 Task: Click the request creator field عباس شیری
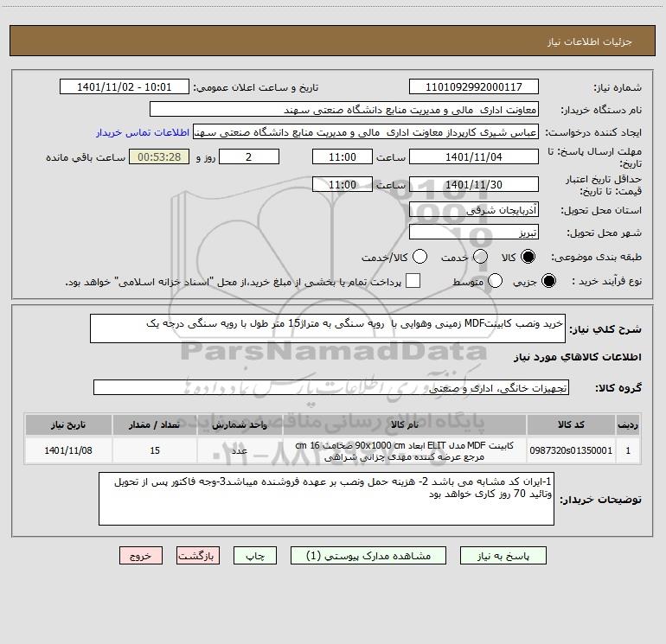click(366, 132)
